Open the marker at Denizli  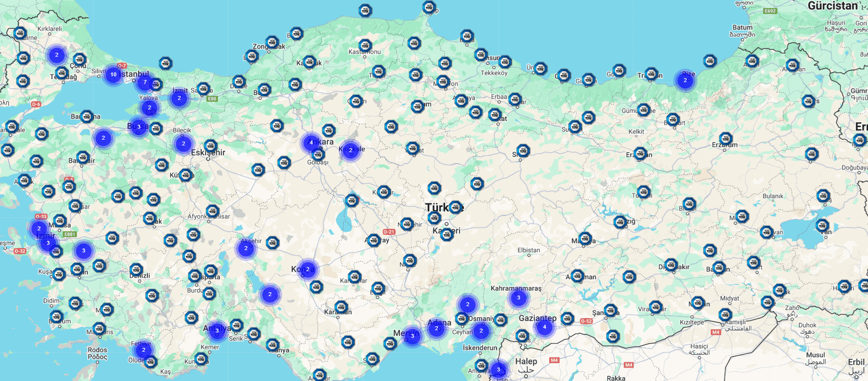(x=136, y=270)
